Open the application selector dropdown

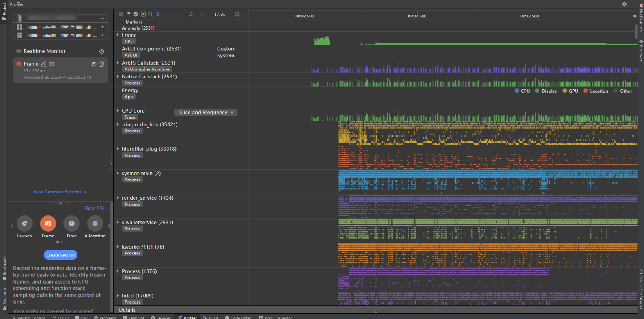(61, 27)
